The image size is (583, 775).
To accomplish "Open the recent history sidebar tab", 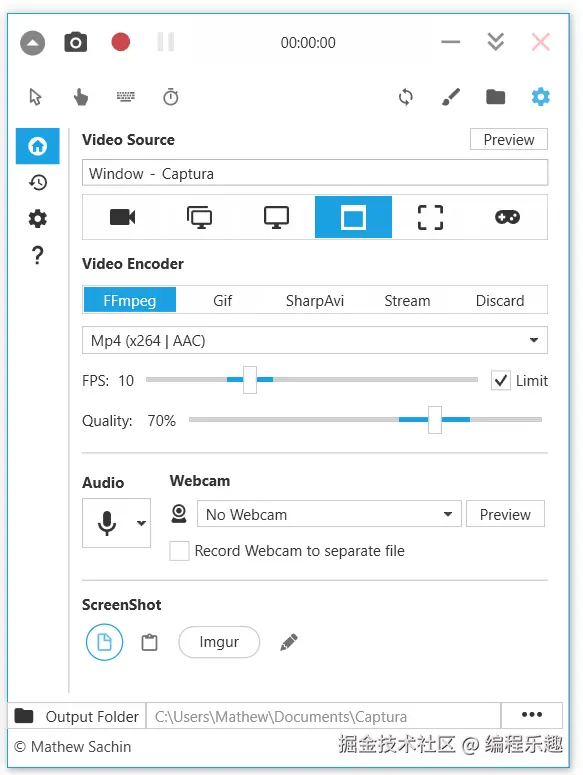I will click(38, 182).
